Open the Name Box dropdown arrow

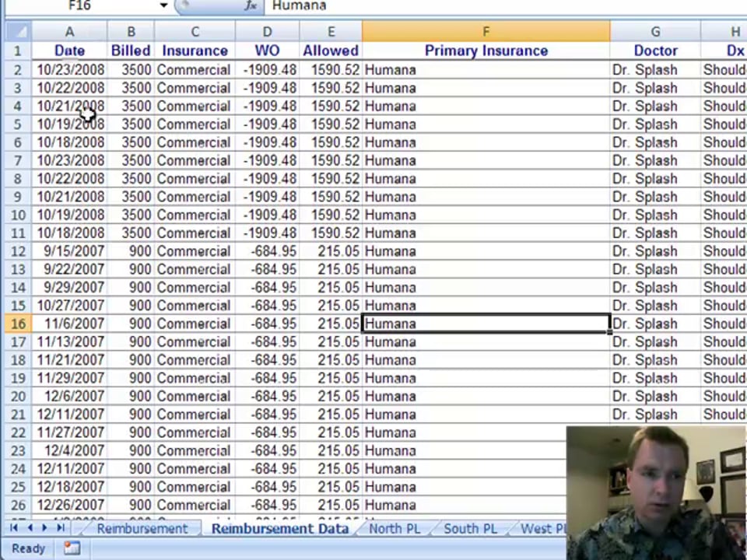[163, 5]
